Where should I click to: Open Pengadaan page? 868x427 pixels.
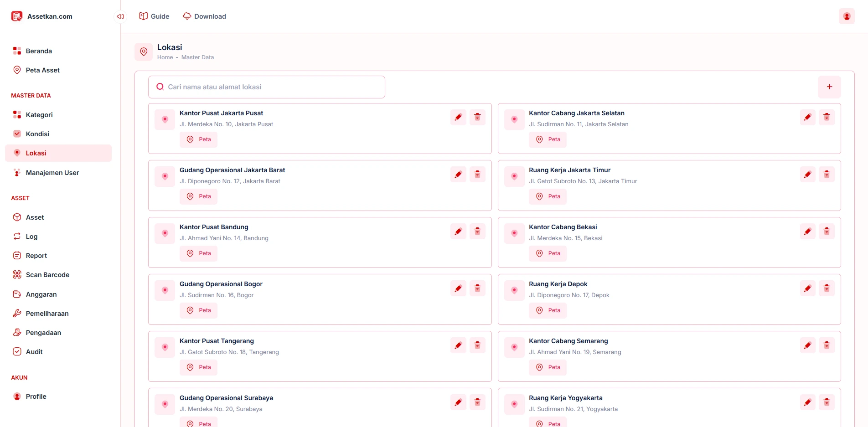click(x=58, y=333)
